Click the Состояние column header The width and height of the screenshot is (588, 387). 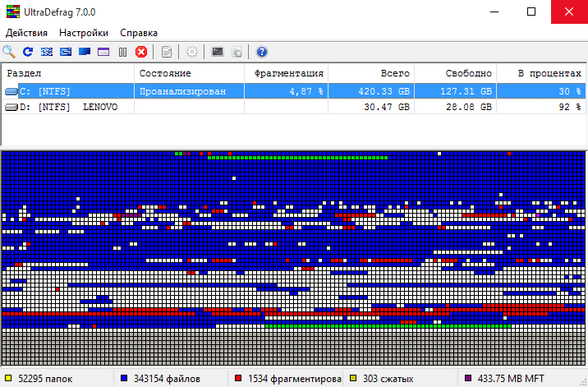click(x=190, y=73)
